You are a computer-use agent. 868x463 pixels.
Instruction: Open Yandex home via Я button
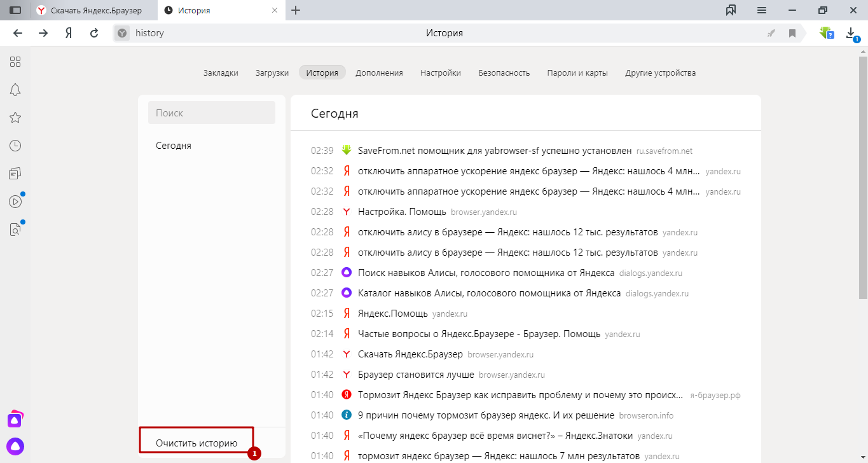coord(69,33)
